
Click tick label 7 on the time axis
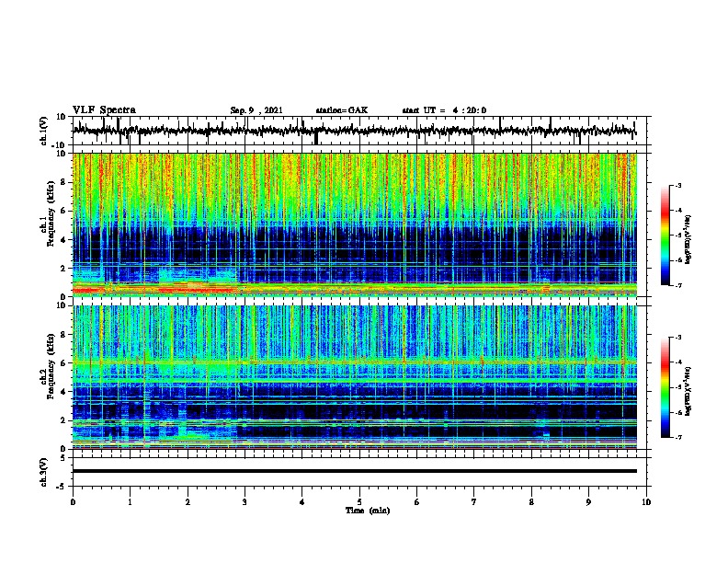pos(474,502)
